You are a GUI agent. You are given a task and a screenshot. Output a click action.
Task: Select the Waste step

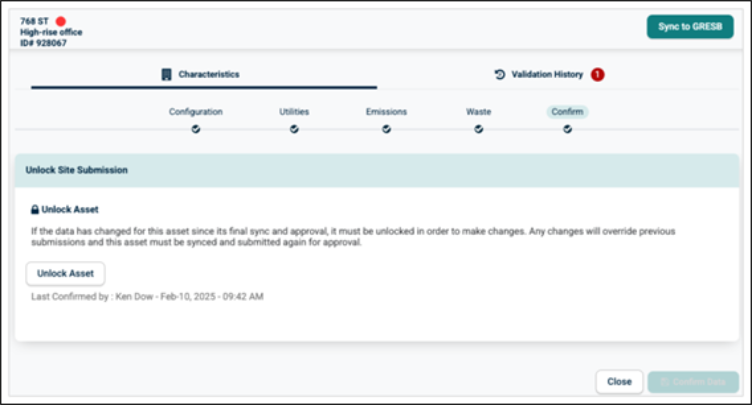pos(478,112)
